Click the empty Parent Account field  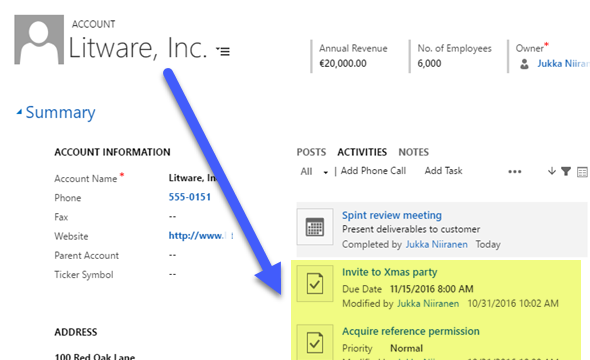click(172, 255)
